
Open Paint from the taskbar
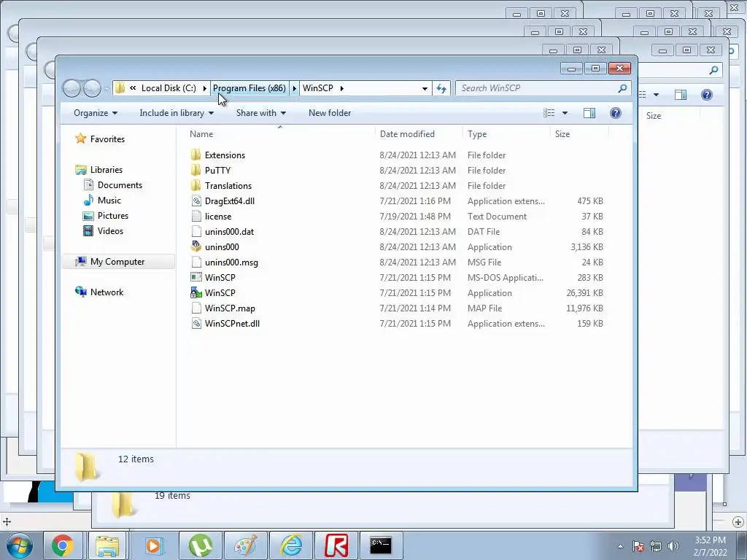coord(246,545)
